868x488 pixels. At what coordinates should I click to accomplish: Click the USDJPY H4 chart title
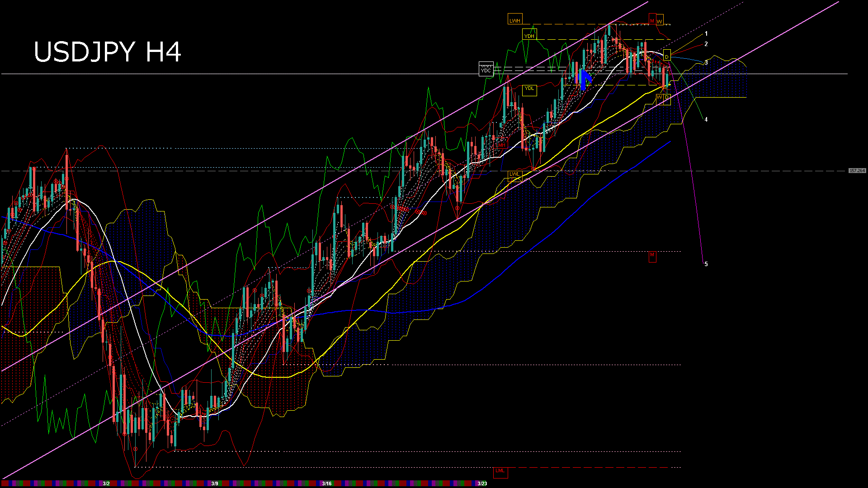click(x=108, y=52)
